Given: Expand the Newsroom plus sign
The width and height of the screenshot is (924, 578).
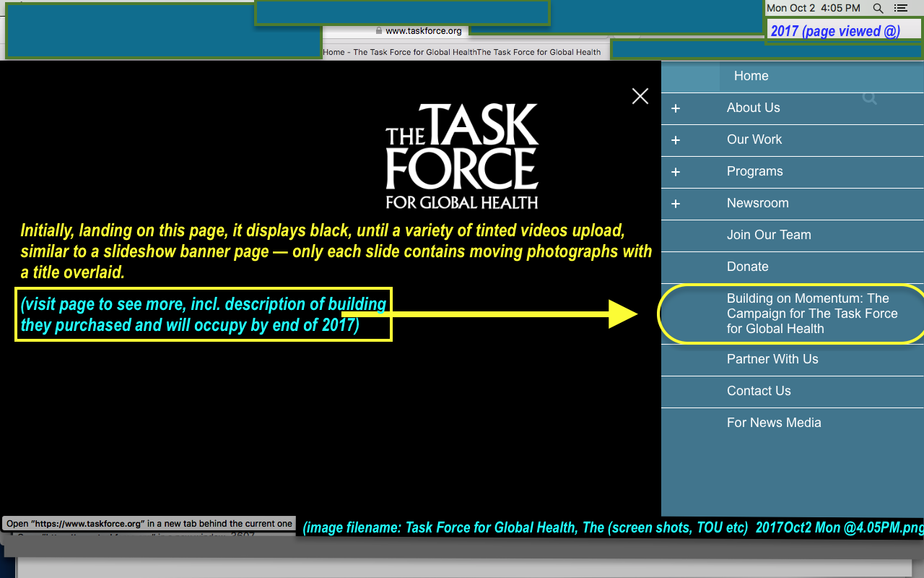Looking at the screenshot, I should 676,204.
